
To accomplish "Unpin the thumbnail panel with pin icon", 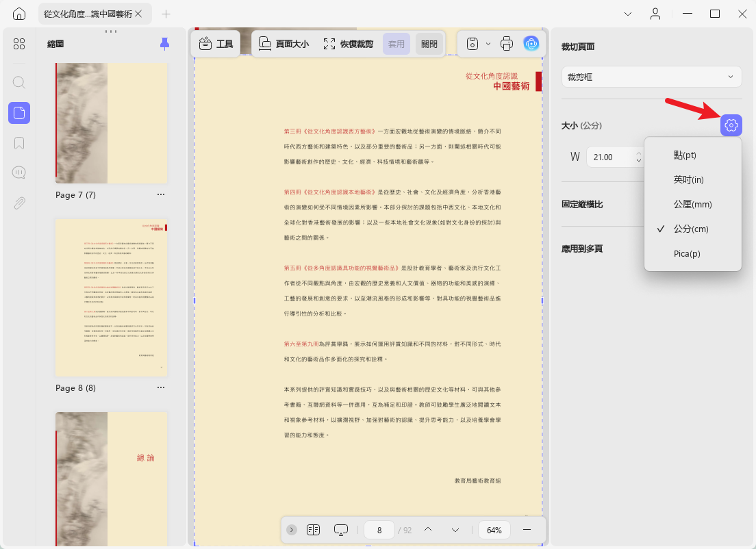I will (x=164, y=44).
